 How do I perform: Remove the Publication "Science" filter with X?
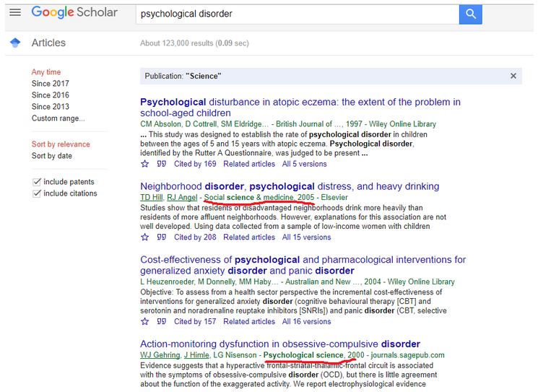(513, 76)
